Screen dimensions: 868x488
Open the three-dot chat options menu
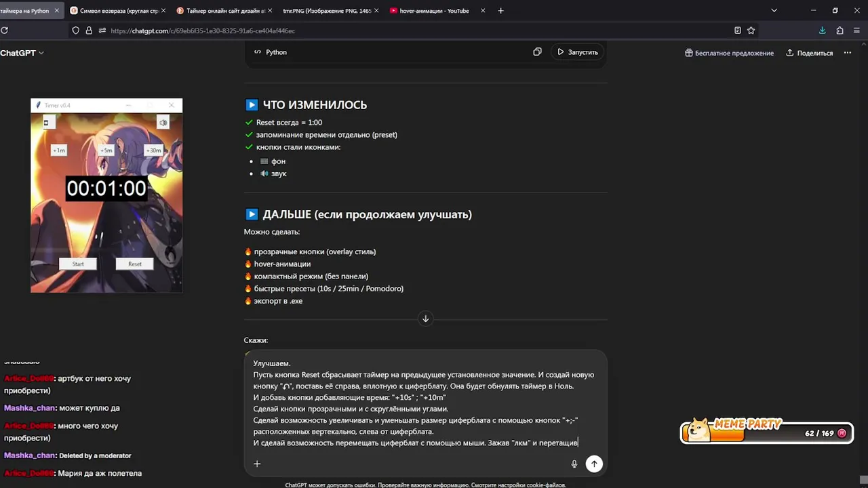click(848, 53)
